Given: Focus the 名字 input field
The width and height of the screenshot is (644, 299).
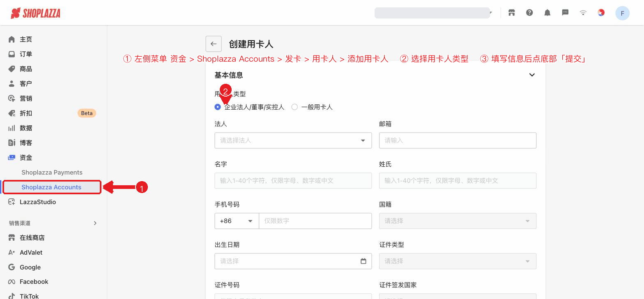Looking at the screenshot, I should coord(293,181).
